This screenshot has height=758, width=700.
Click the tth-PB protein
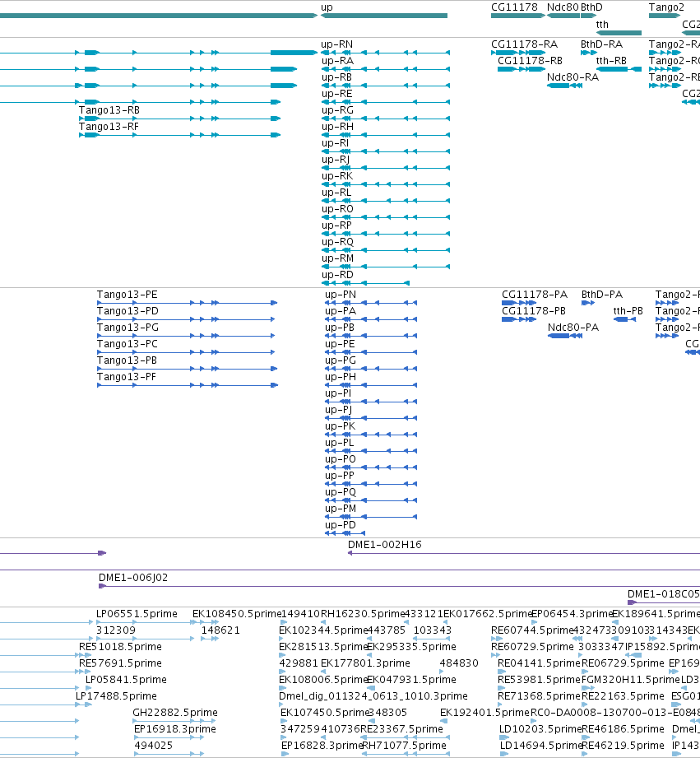pyautogui.click(x=624, y=319)
